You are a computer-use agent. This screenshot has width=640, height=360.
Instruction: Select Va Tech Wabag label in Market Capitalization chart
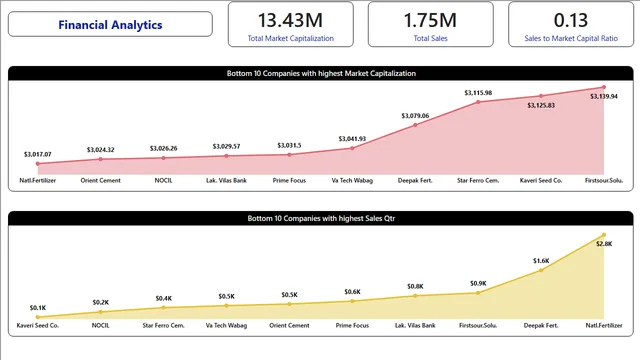352,180
